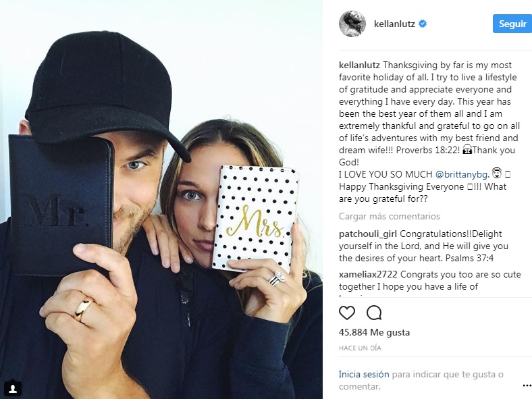The width and height of the screenshot is (532, 399).
Task: Visit xameliax2722 commenter profile
Action: (x=369, y=274)
